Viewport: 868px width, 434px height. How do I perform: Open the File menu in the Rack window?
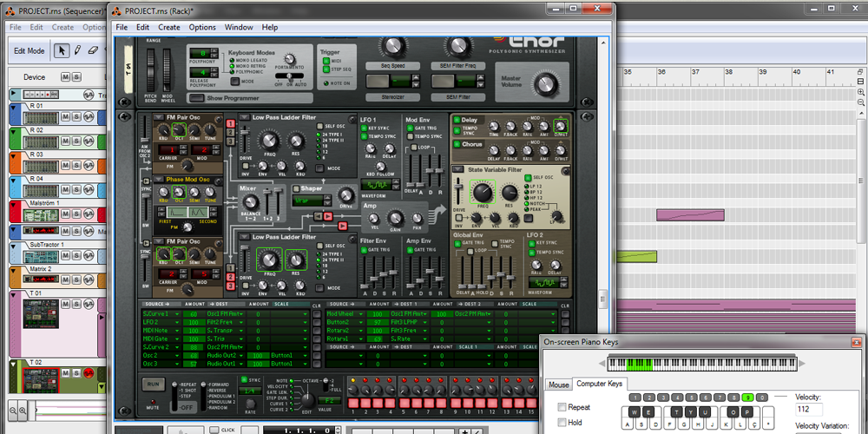(x=122, y=27)
